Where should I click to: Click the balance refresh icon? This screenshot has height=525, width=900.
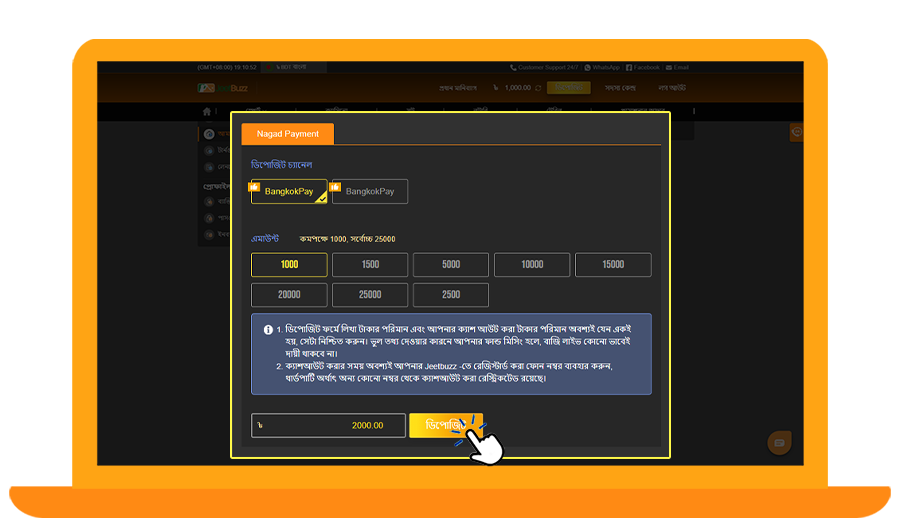[538, 88]
